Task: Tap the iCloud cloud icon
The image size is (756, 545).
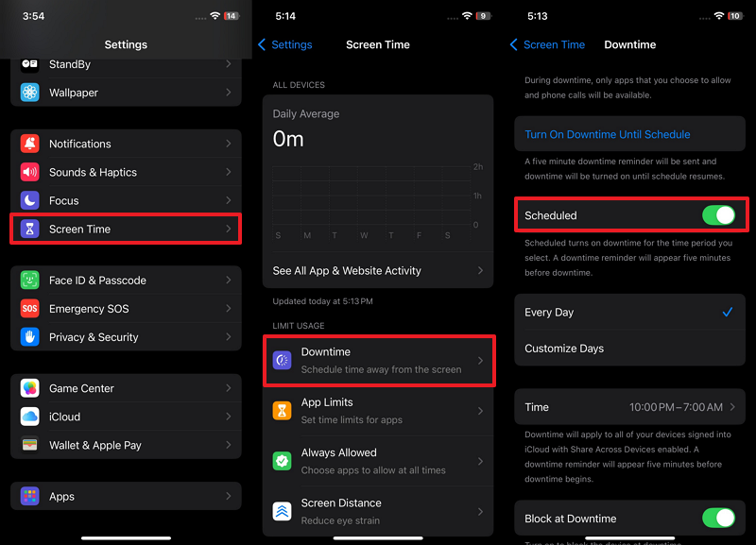Action: pyautogui.click(x=29, y=417)
